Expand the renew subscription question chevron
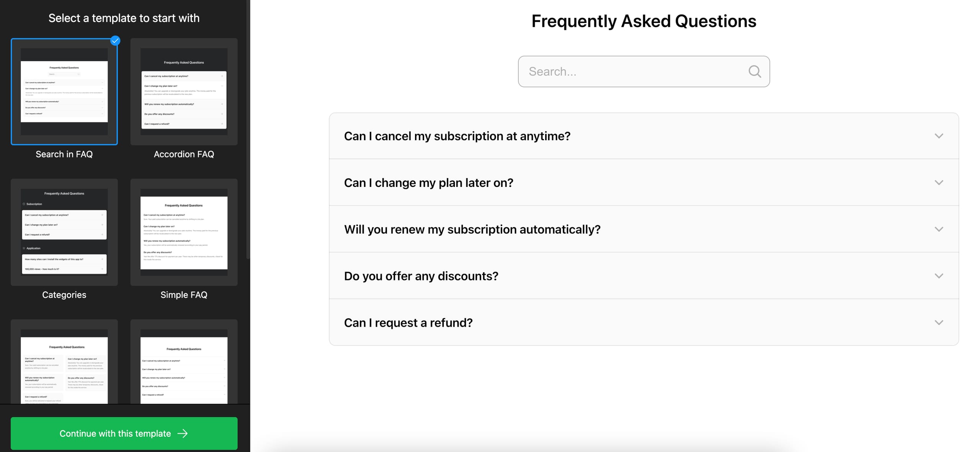Screen dimensions: 980x452 [939, 229]
